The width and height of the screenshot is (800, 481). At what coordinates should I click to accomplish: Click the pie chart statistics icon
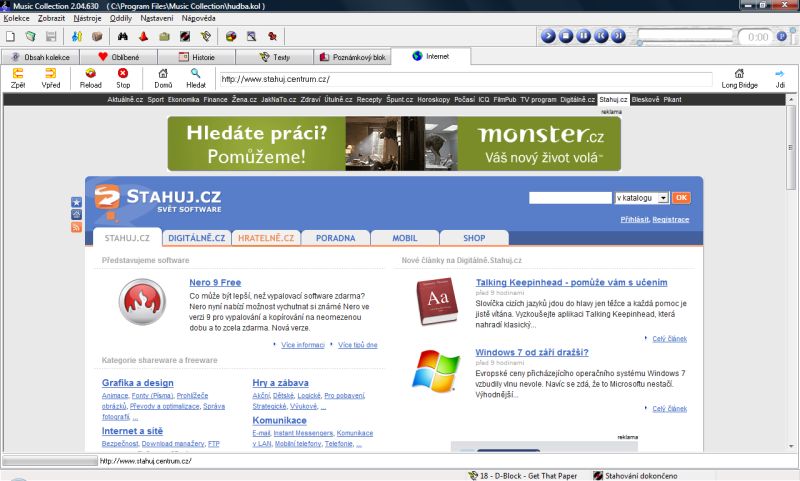[231, 37]
